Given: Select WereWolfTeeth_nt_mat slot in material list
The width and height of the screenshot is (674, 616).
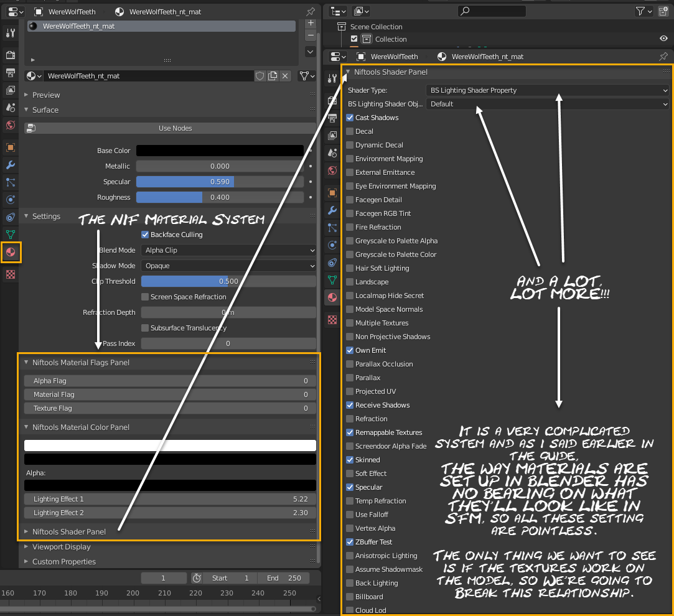Looking at the screenshot, I should click(x=161, y=26).
